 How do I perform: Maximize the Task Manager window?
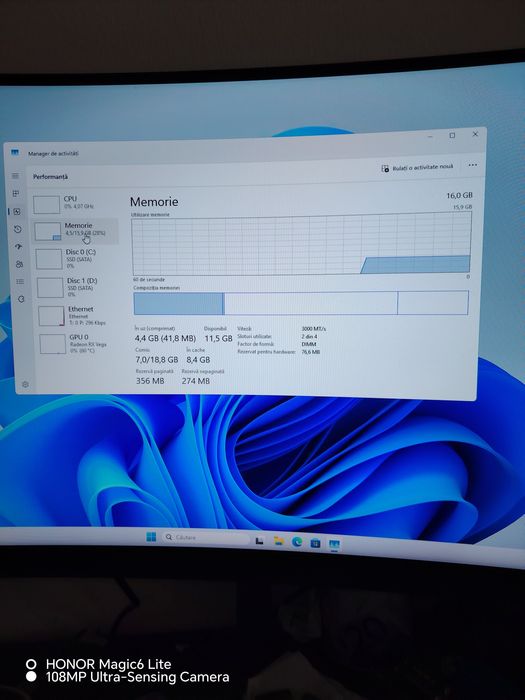(452, 135)
